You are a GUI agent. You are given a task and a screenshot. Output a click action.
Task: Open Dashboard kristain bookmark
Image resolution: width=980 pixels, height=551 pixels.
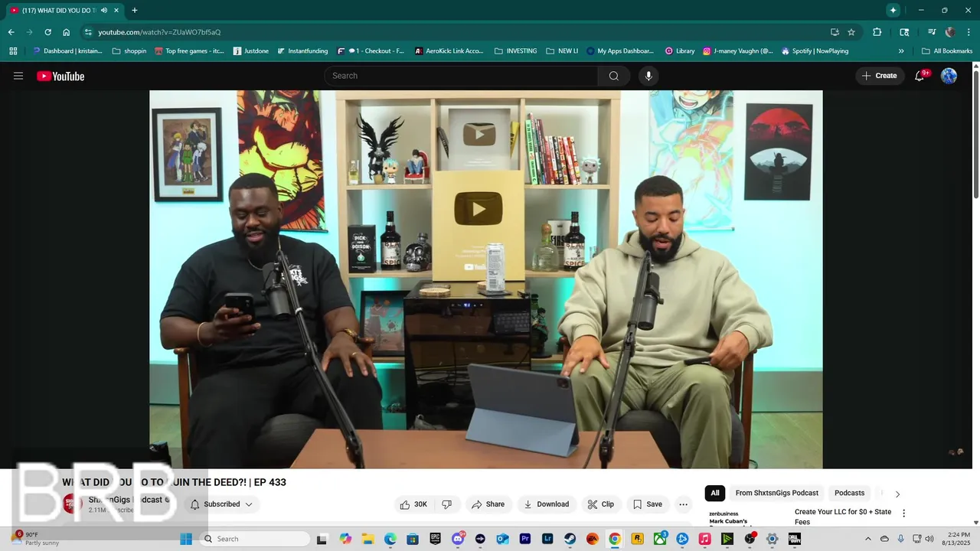pyautogui.click(x=67, y=51)
